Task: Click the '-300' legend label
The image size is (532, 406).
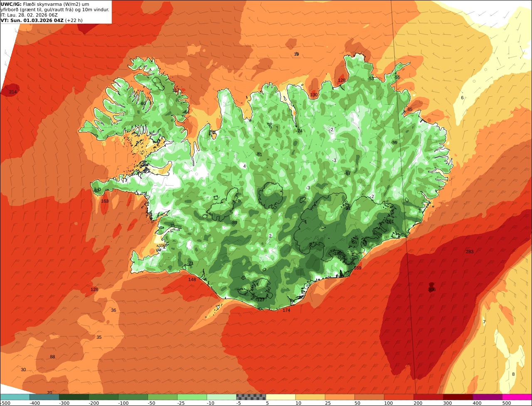Action: [x=64, y=403]
